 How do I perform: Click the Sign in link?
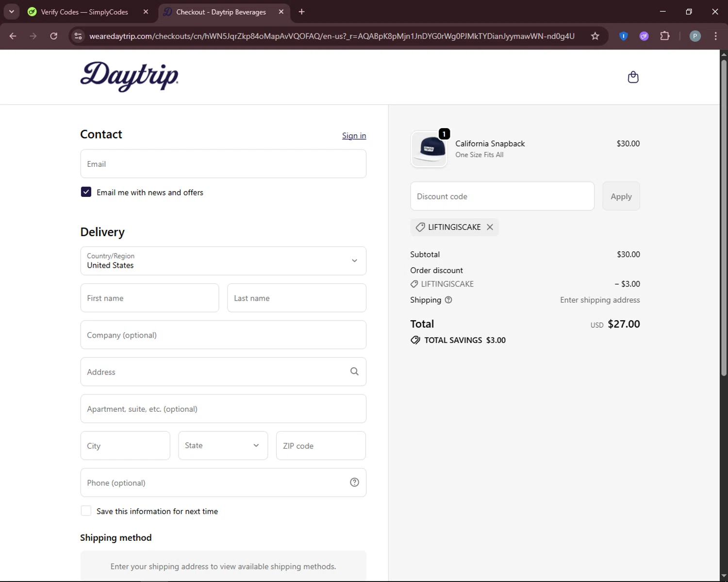tap(354, 136)
